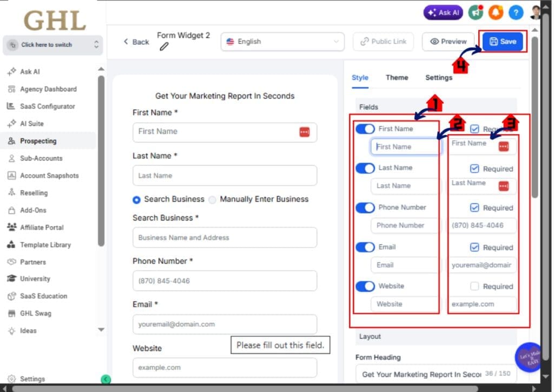Open SaaS Configurator sidebar icon
This screenshot has width=554, height=392.
click(x=11, y=106)
